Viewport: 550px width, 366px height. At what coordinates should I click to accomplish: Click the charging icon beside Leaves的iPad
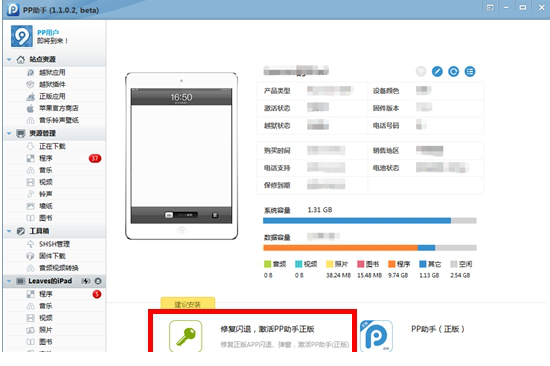(x=86, y=281)
